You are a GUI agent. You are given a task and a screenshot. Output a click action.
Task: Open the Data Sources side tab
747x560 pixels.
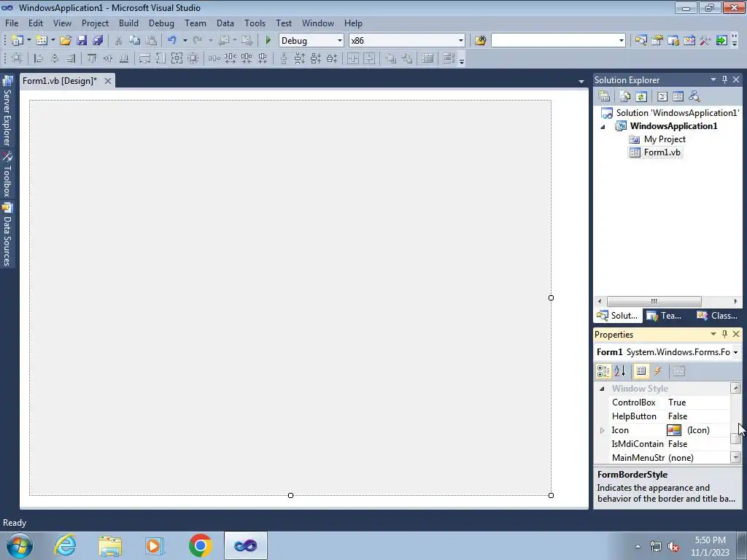click(7, 234)
